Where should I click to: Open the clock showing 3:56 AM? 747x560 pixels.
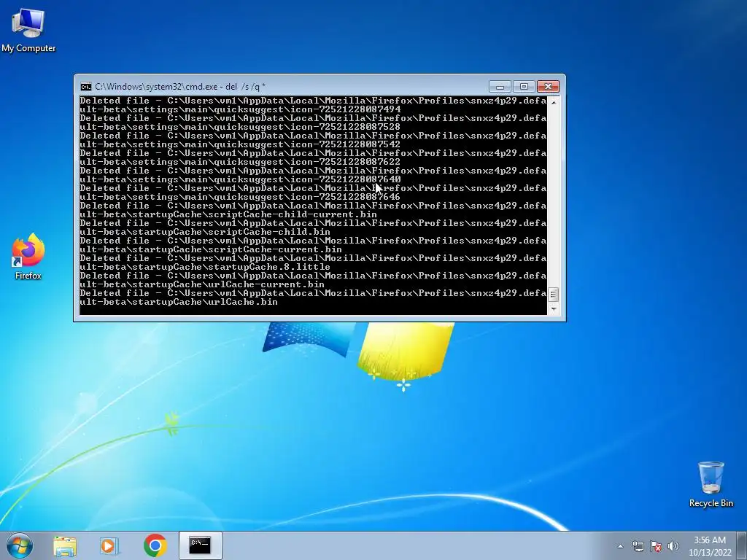tap(709, 546)
